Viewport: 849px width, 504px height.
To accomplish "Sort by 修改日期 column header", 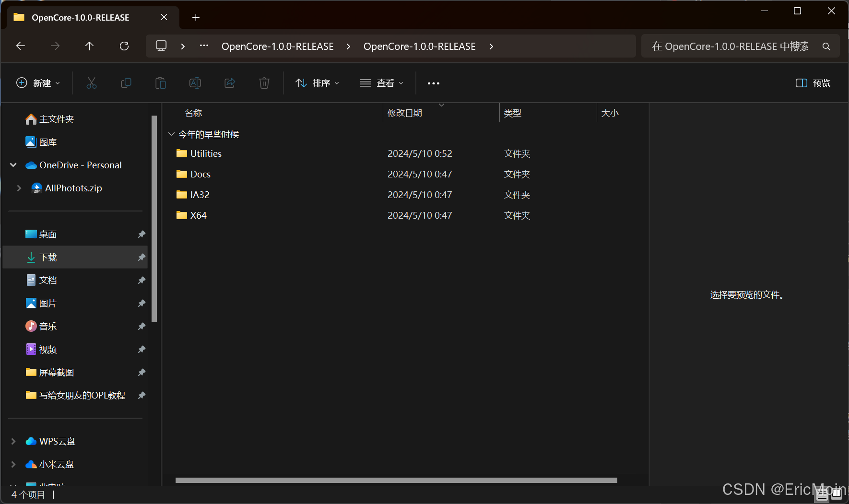I will click(x=405, y=113).
